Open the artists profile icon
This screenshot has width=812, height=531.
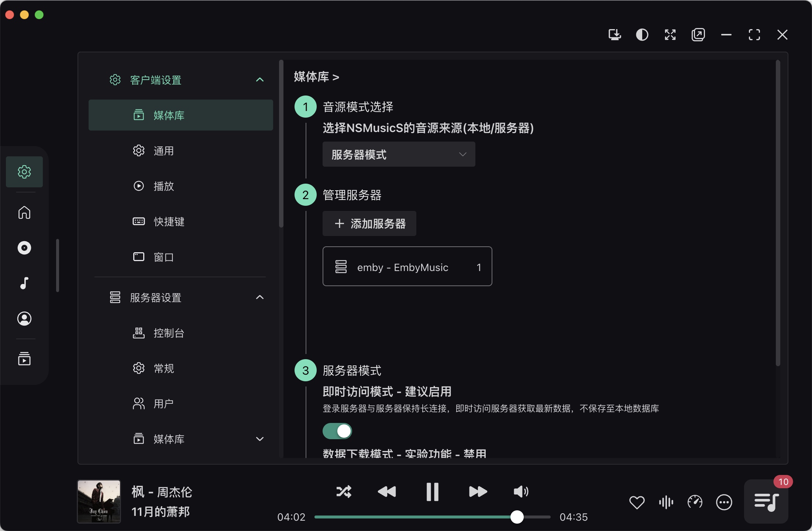24,319
